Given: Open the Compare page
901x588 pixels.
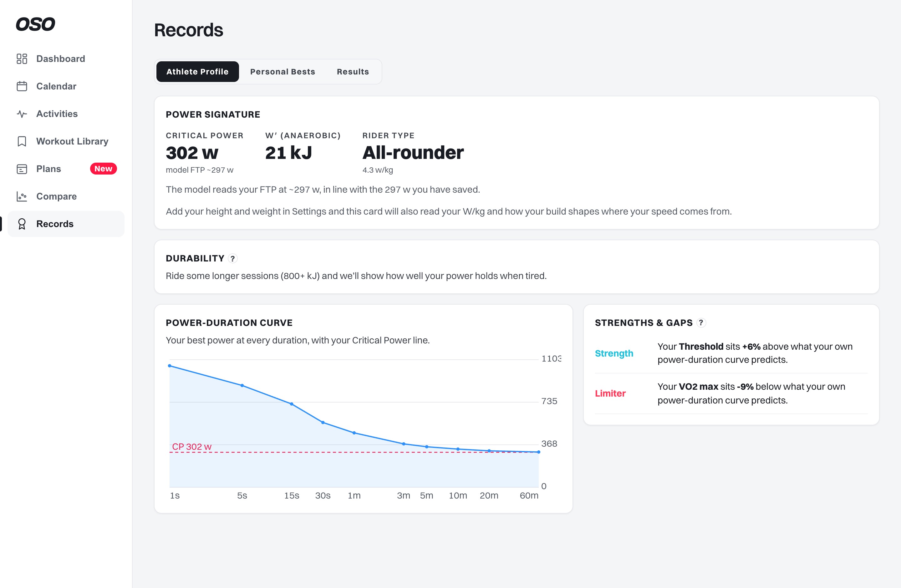Looking at the screenshot, I should coord(66,196).
